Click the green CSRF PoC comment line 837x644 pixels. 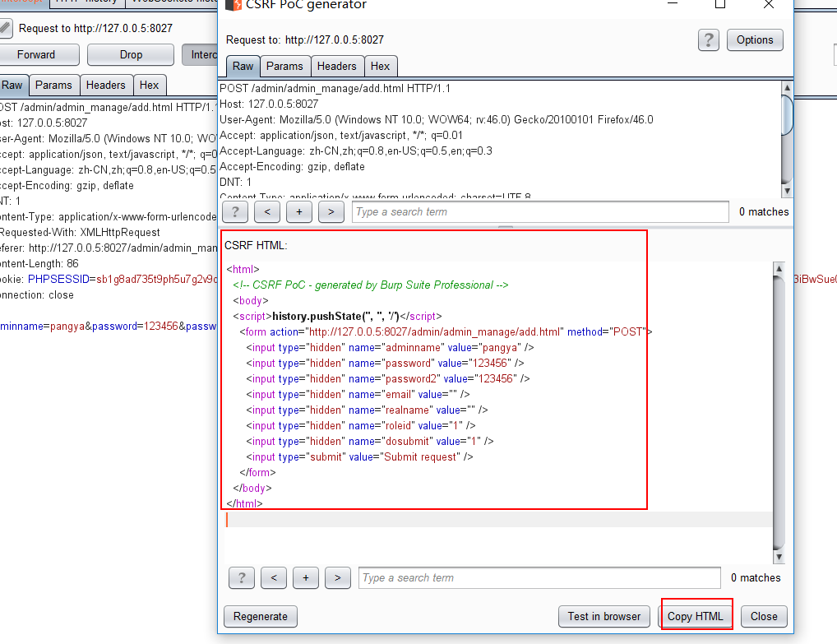[x=371, y=285]
